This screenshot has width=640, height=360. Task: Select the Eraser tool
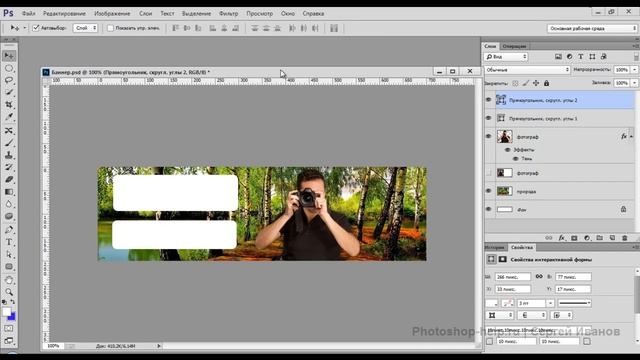[9, 180]
